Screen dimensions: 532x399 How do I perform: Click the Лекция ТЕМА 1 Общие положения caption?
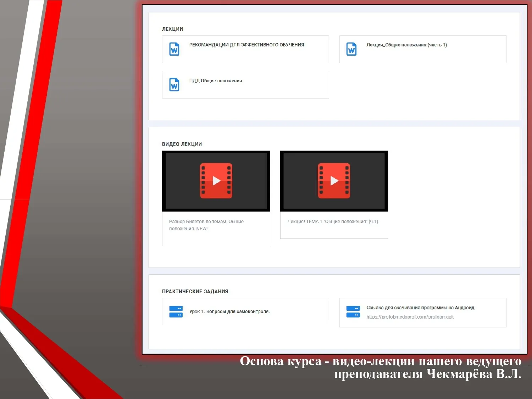(x=333, y=221)
